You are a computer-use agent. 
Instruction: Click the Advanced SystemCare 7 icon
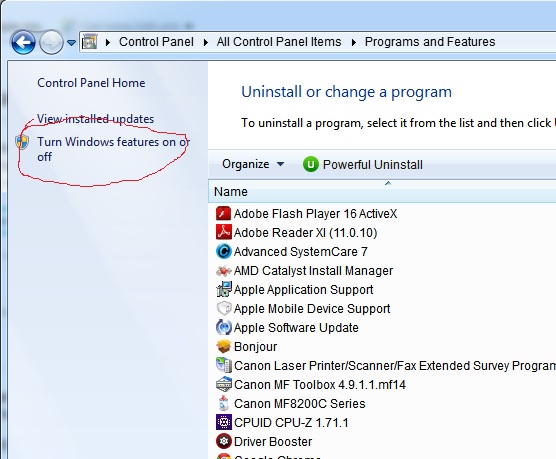point(223,251)
